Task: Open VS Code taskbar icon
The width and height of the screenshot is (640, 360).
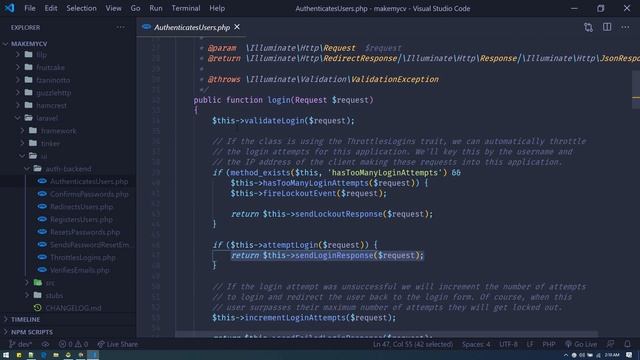Action: click(x=93, y=355)
